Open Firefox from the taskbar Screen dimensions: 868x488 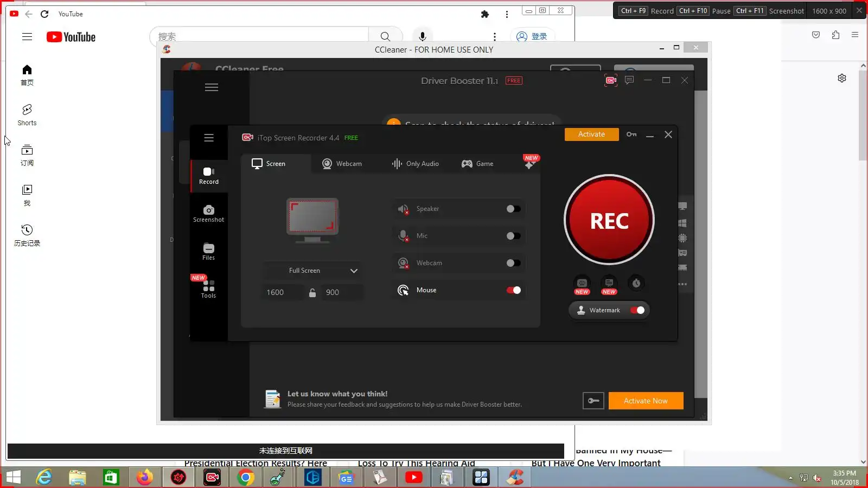coord(145,477)
